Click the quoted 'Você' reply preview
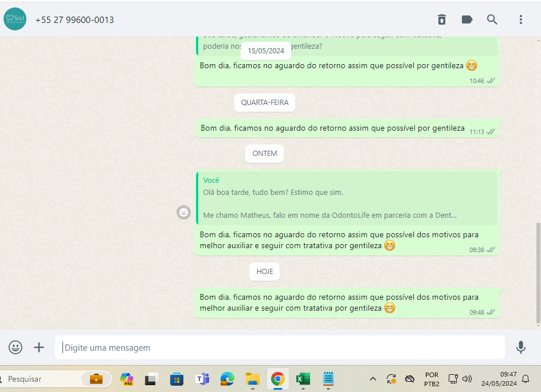541x392 pixels. pos(347,198)
